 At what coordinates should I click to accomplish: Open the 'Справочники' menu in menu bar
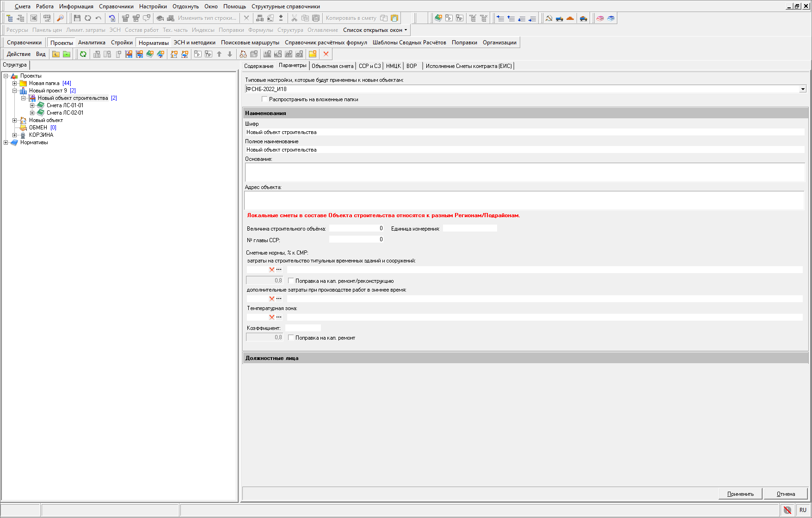(116, 6)
